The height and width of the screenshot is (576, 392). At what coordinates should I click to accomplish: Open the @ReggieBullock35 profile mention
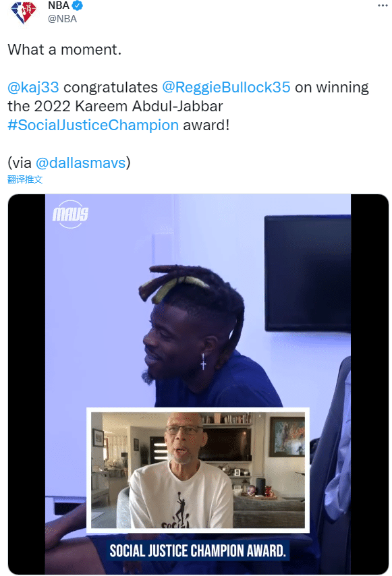(226, 88)
